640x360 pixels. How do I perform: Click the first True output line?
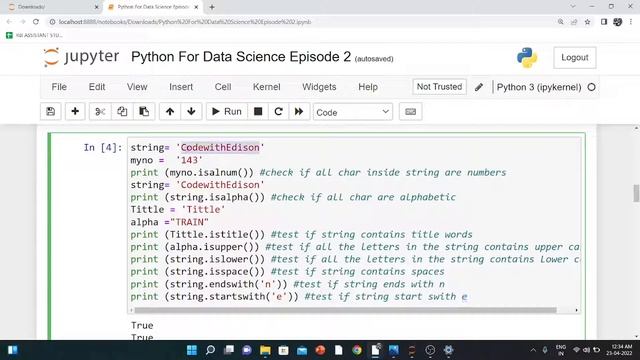click(x=142, y=325)
